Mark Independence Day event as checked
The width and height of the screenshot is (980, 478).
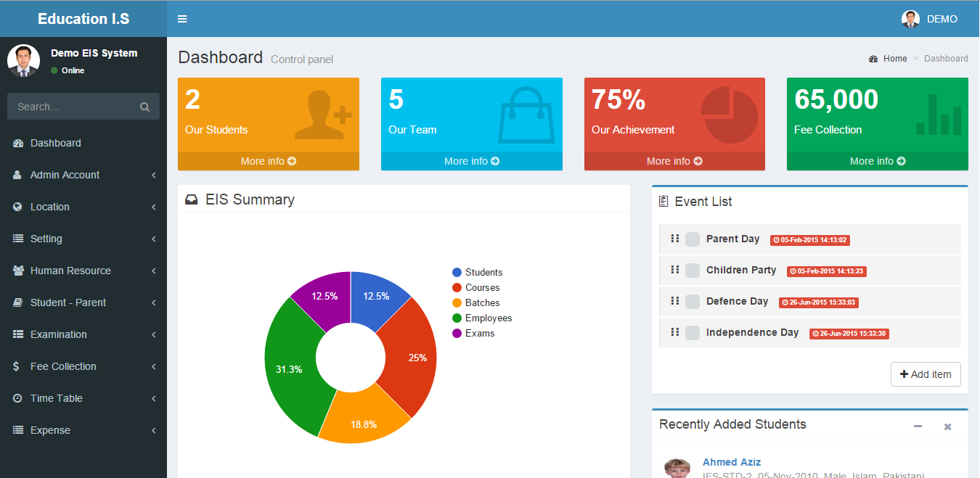693,333
